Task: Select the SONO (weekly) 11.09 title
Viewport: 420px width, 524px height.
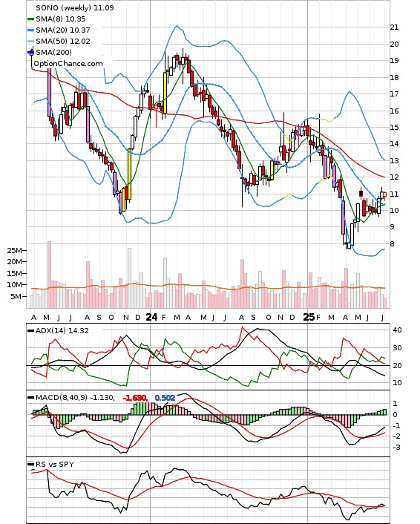Action: coord(75,7)
